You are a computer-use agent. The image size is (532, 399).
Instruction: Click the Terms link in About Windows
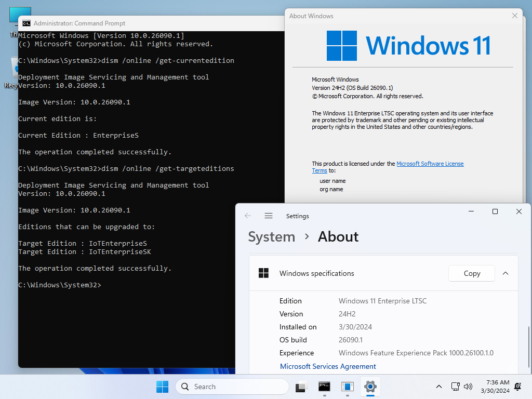pos(320,170)
